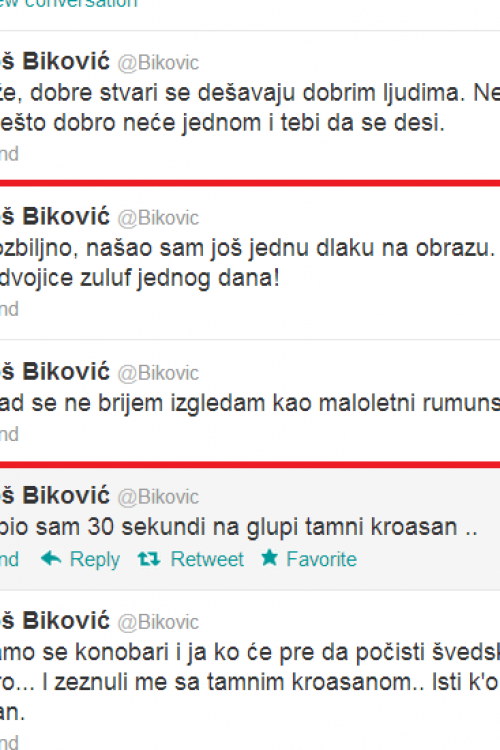Select the tweet 'ne brijem izgledam kao maloletni'
Viewport: 500px width, 750px height.
[x=250, y=401]
